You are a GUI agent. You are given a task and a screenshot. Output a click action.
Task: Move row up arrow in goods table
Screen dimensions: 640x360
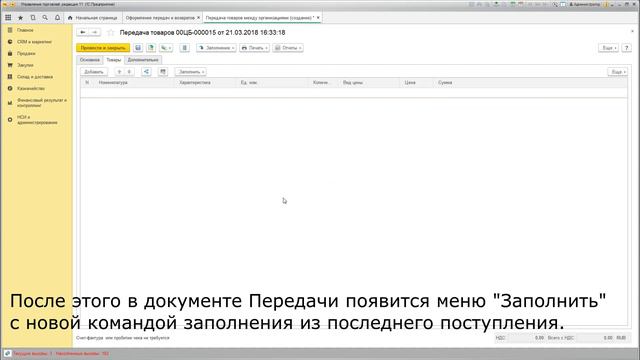point(119,72)
